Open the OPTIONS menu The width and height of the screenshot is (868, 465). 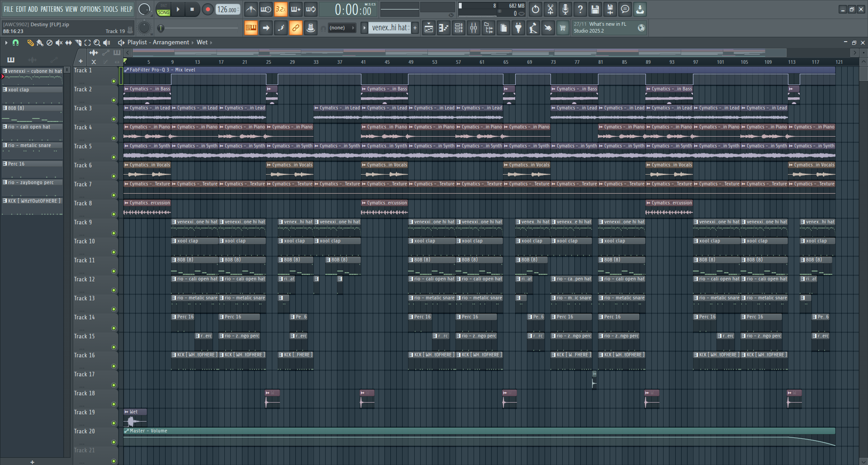tap(90, 9)
